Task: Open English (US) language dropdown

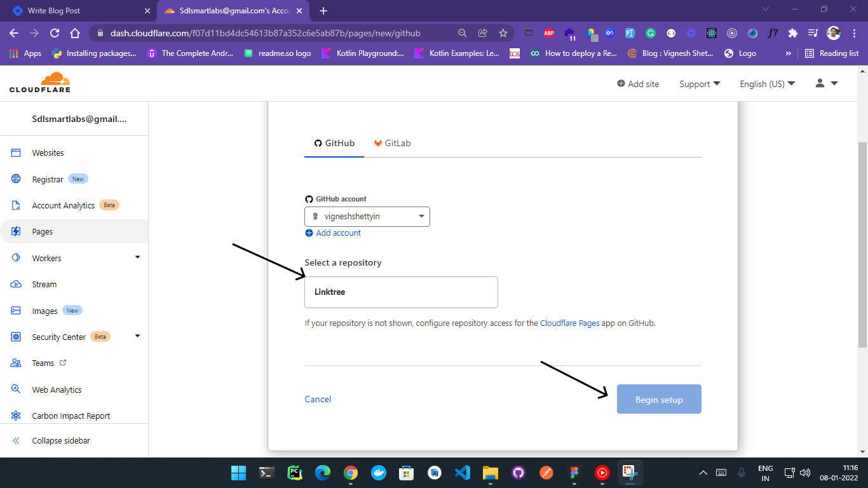Action: (x=768, y=84)
